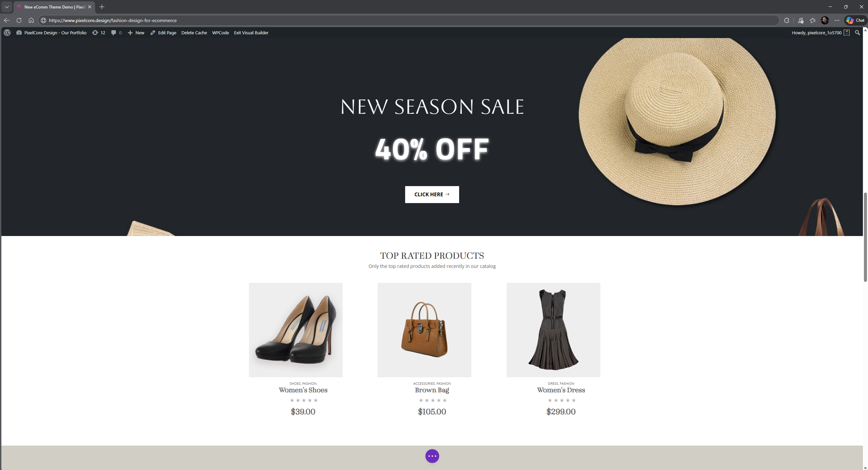Expand the tab search dropdown arrow
Screen dimensions: 868x470
[7, 7]
